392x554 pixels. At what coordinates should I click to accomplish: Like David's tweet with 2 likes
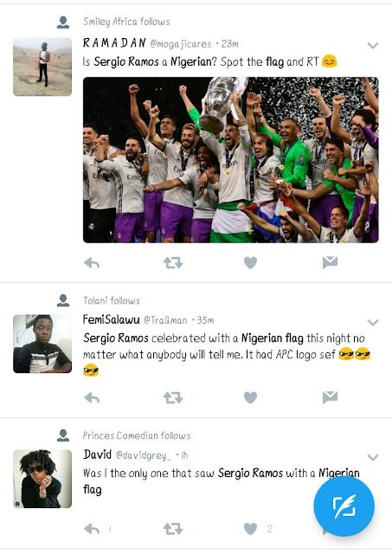point(250,529)
